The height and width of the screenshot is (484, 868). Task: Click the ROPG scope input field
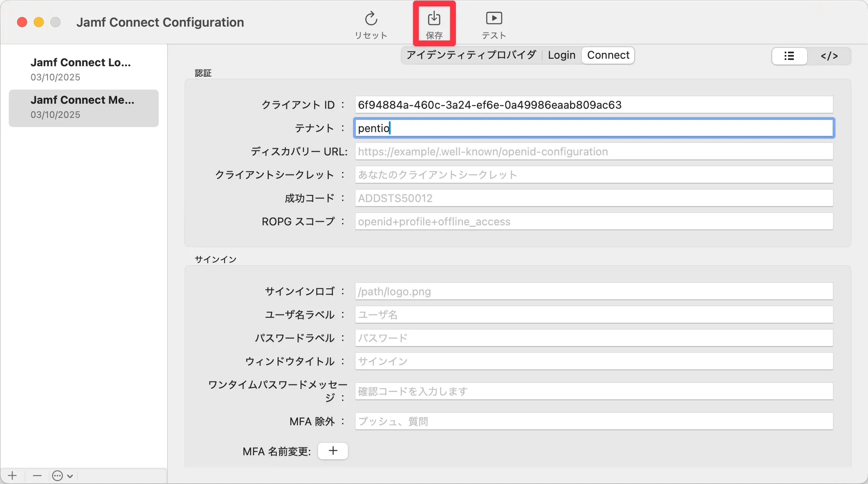[x=593, y=221]
